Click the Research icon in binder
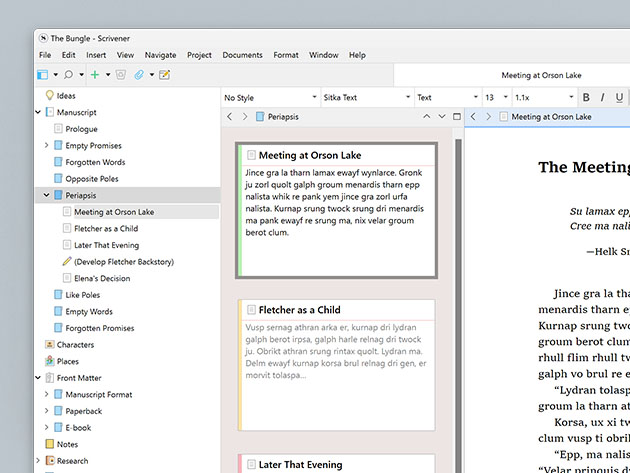Viewport: 630px width, 473px height. point(50,461)
